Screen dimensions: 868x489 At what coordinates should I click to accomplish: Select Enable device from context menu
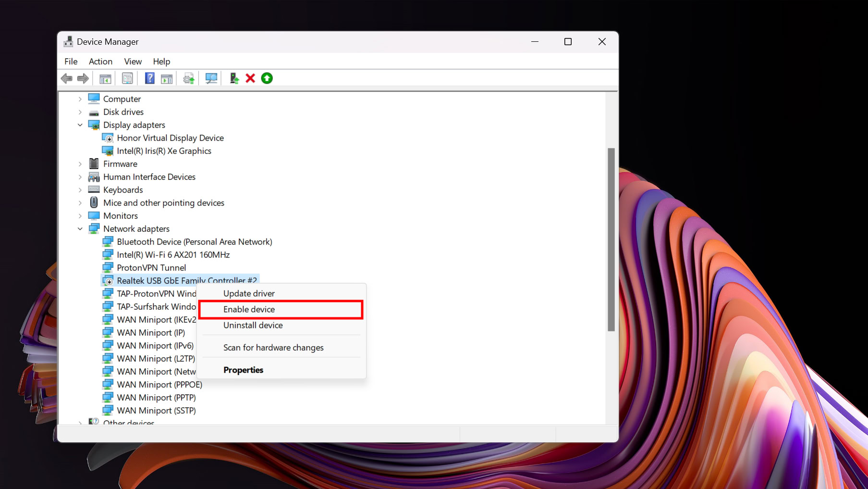[249, 310]
